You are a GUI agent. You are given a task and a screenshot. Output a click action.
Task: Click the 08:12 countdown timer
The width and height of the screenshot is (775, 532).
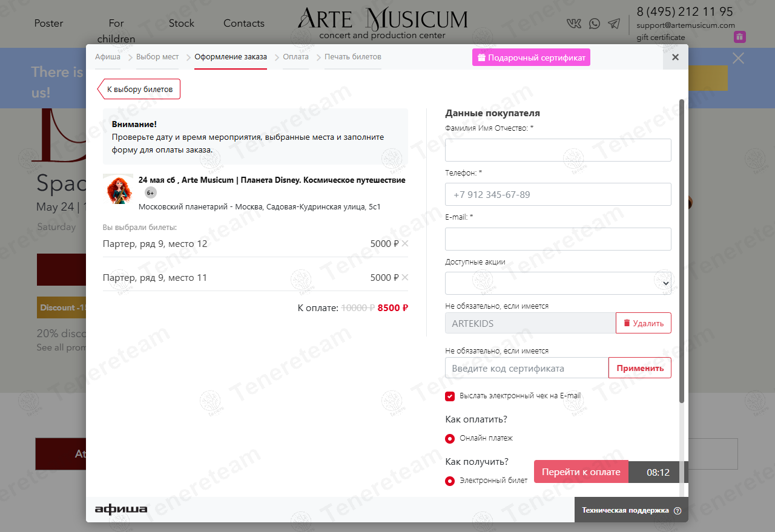(658, 472)
